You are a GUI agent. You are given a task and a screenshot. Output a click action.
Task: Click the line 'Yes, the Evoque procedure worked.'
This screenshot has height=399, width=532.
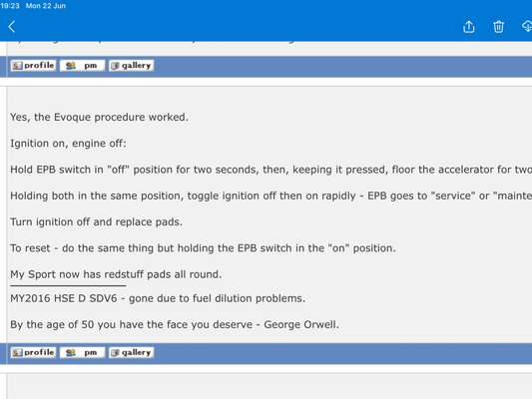tap(99, 118)
